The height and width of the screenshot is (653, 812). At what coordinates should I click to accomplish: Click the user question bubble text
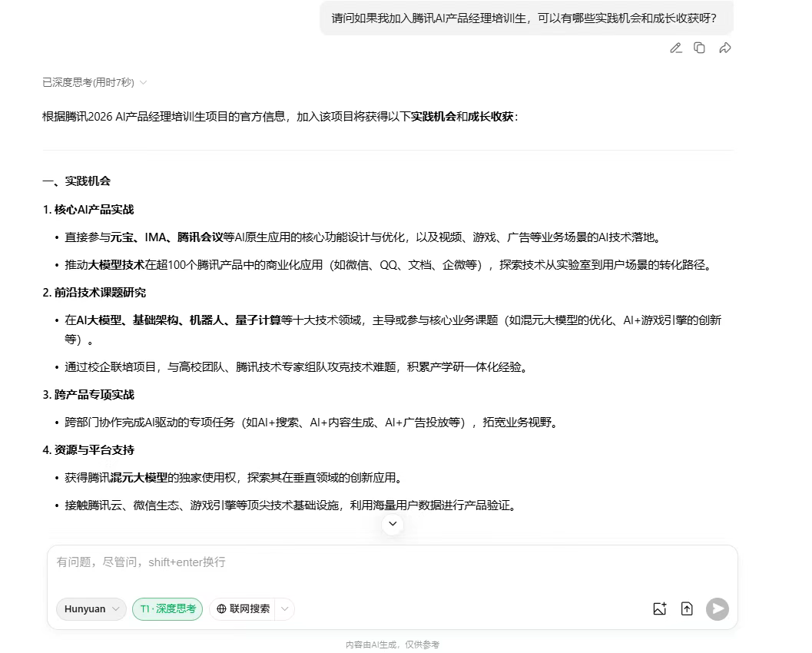524,18
